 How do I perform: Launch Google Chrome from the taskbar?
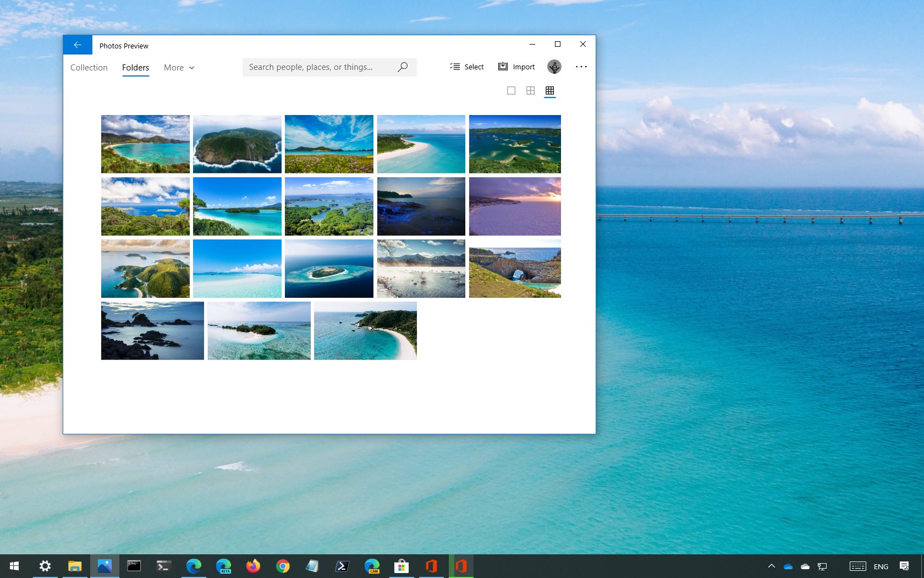[x=283, y=566]
